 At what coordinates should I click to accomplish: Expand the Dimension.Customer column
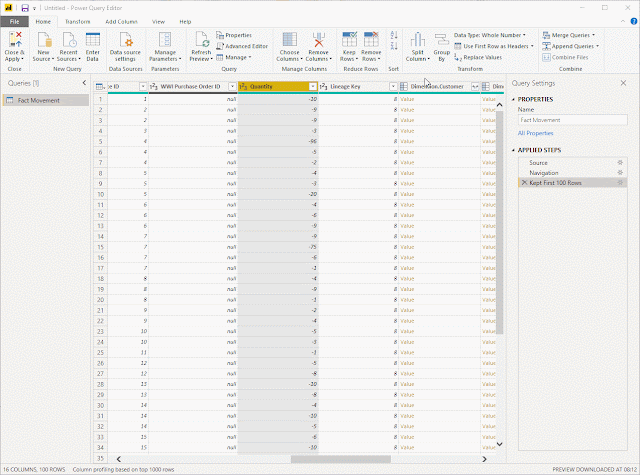475,87
